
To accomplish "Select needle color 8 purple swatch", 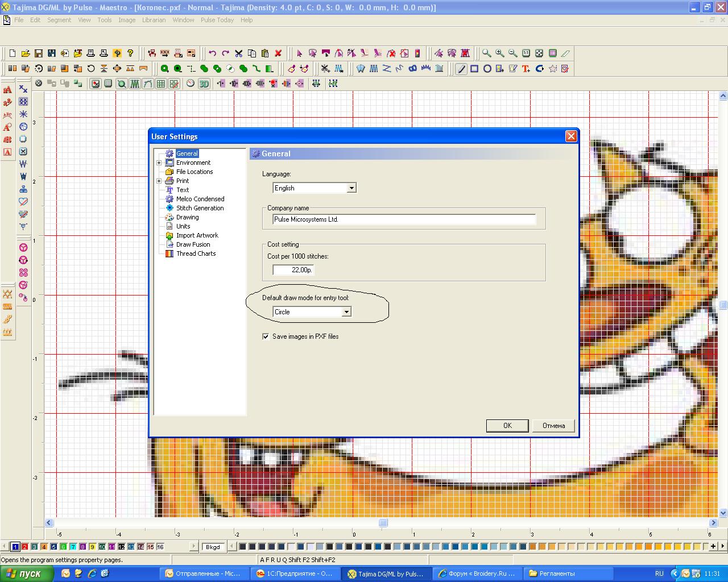I will pos(82,547).
